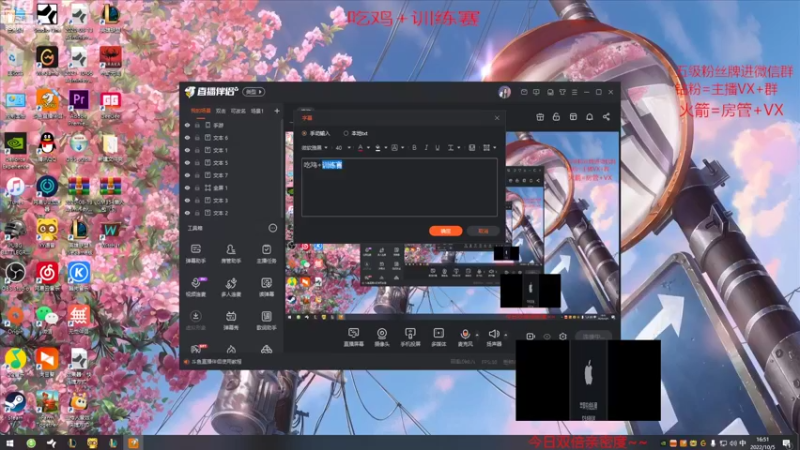
Task: Expand the text background arrow
Action: [403, 148]
